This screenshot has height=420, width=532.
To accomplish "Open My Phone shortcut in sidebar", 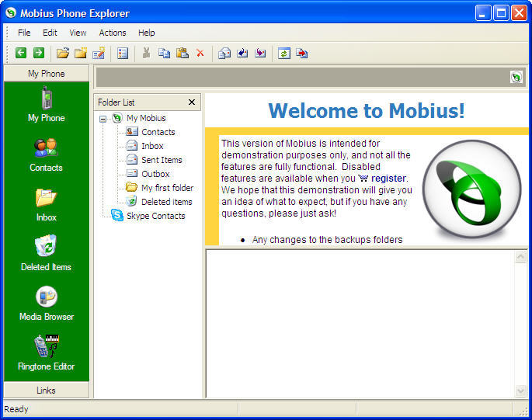I will click(x=47, y=104).
